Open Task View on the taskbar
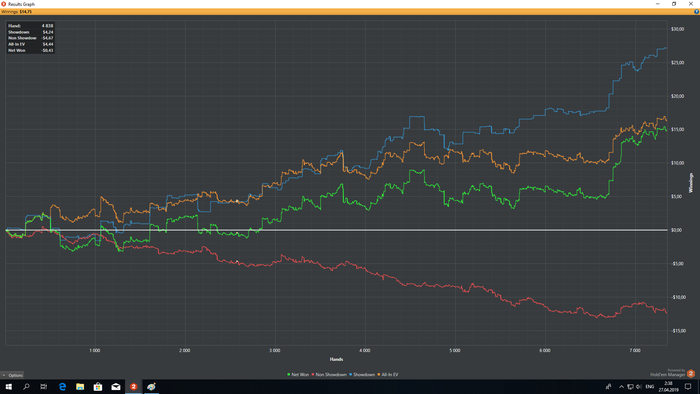This screenshot has width=700, height=394. (43, 387)
